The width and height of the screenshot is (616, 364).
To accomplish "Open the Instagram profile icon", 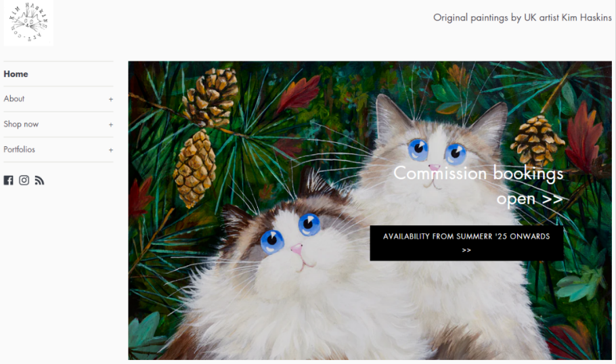I will pyautogui.click(x=24, y=180).
